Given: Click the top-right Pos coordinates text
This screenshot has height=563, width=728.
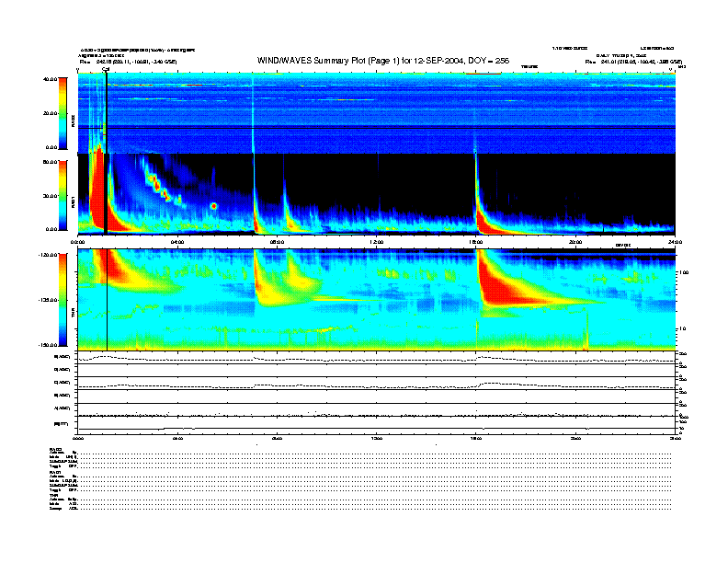Looking at the screenshot, I should pos(633,63).
